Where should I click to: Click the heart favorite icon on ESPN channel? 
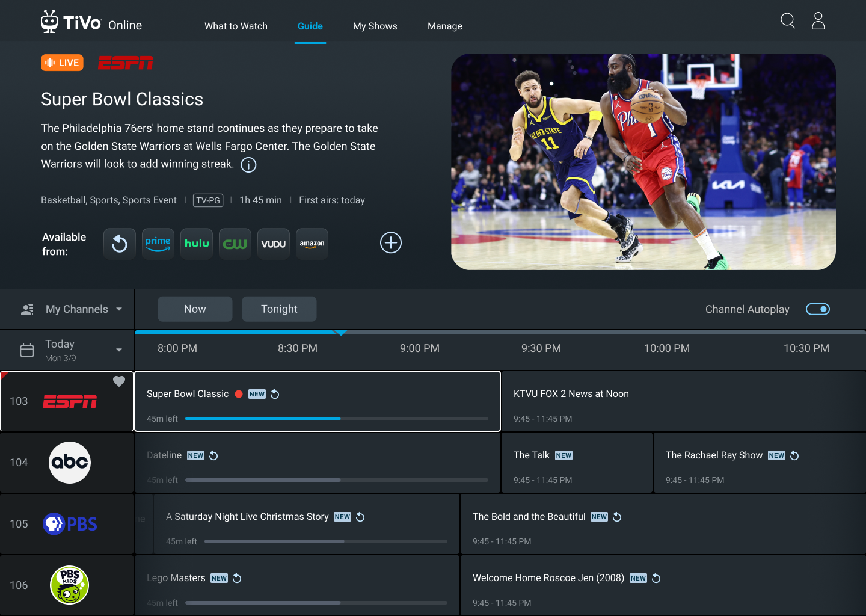[x=119, y=381]
